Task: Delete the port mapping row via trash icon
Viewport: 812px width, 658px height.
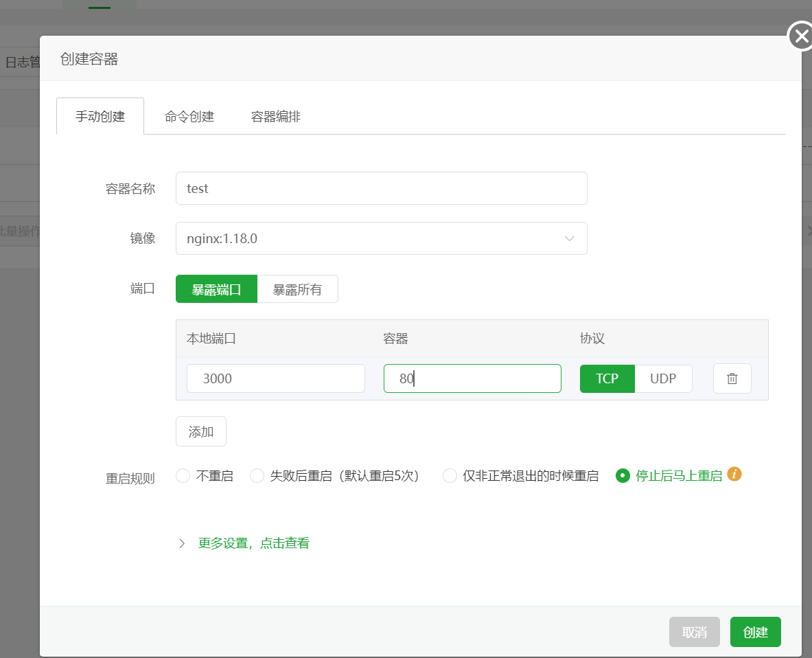Action: click(732, 378)
